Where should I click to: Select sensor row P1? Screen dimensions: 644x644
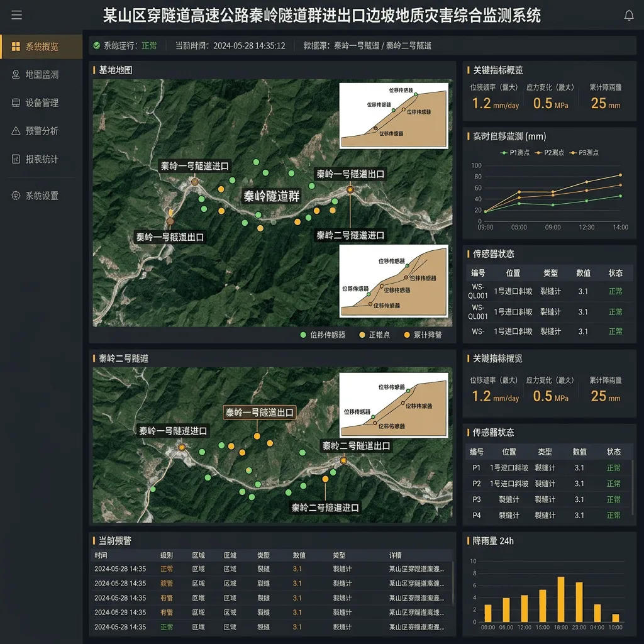(548, 468)
